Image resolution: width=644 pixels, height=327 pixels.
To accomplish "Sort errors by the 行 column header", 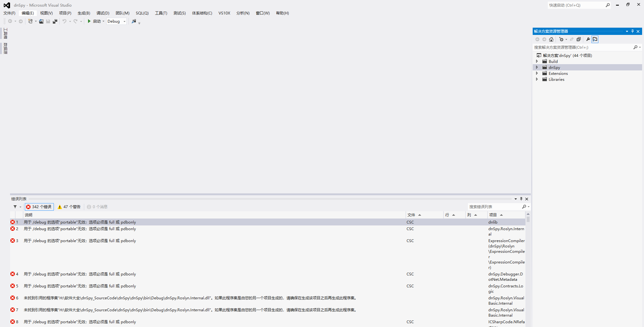I will 454,215.
